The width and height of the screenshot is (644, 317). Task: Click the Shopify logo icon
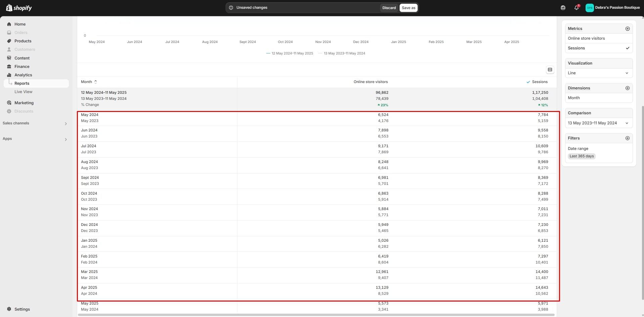coord(9,8)
